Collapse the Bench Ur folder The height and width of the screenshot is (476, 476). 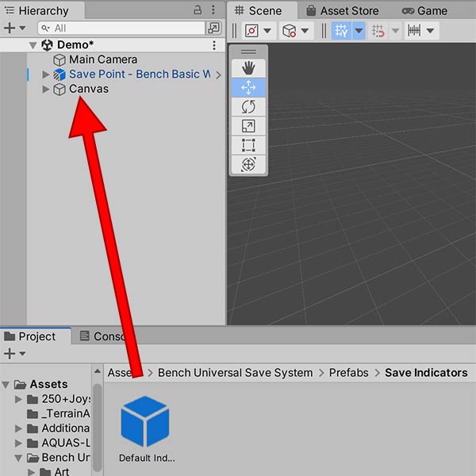pyautogui.click(x=18, y=458)
